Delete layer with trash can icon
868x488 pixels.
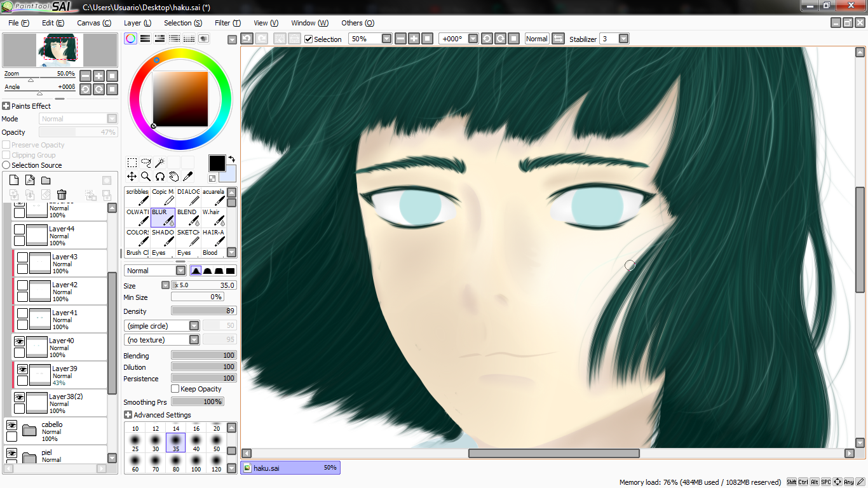[62, 194]
